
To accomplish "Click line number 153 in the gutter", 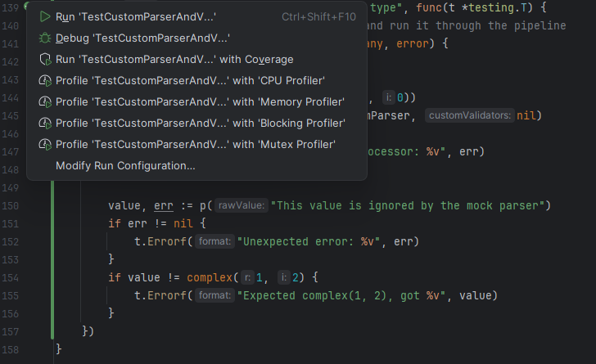I will (x=13, y=259).
